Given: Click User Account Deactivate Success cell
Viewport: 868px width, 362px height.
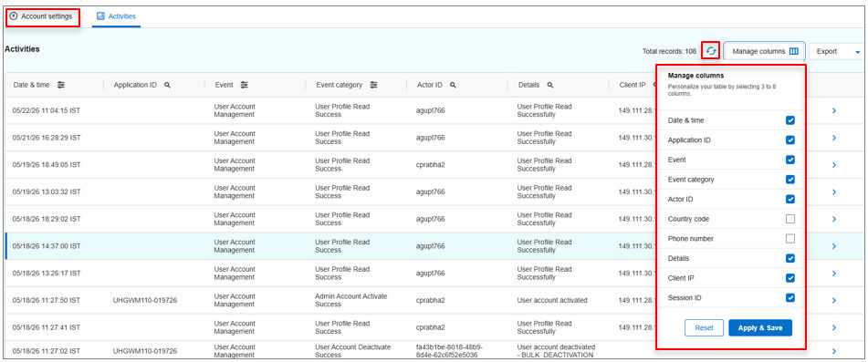Looking at the screenshot, I should click(x=352, y=351).
